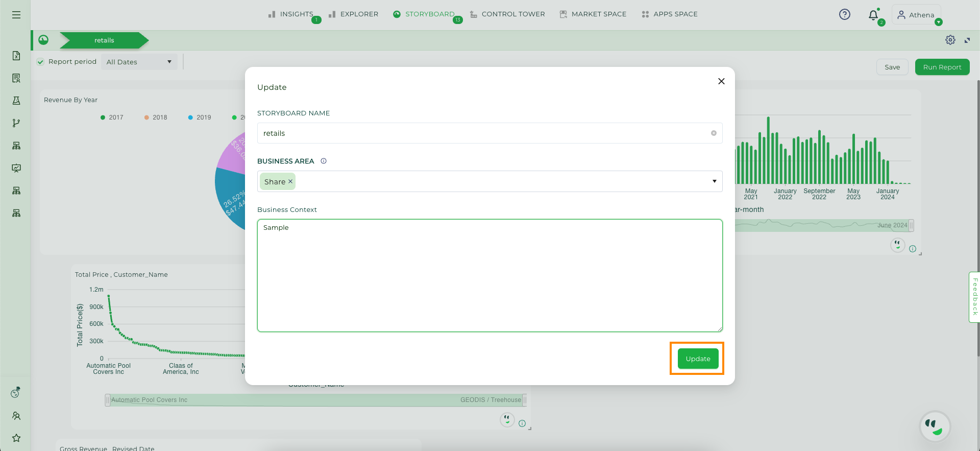
Task: Open first hierarchy sidebar icon
Action: coord(16,146)
